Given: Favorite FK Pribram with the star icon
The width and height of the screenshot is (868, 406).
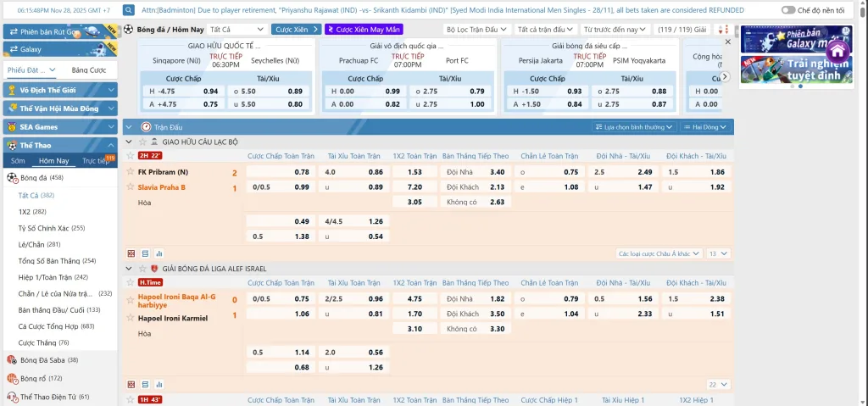Looking at the screenshot, I should (130, 156).
